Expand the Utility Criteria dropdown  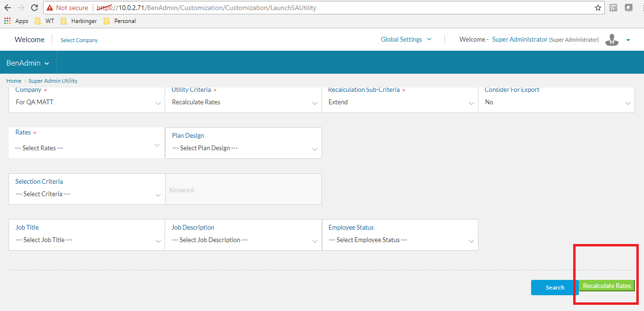pyautogui.click(x=243, y=102)
